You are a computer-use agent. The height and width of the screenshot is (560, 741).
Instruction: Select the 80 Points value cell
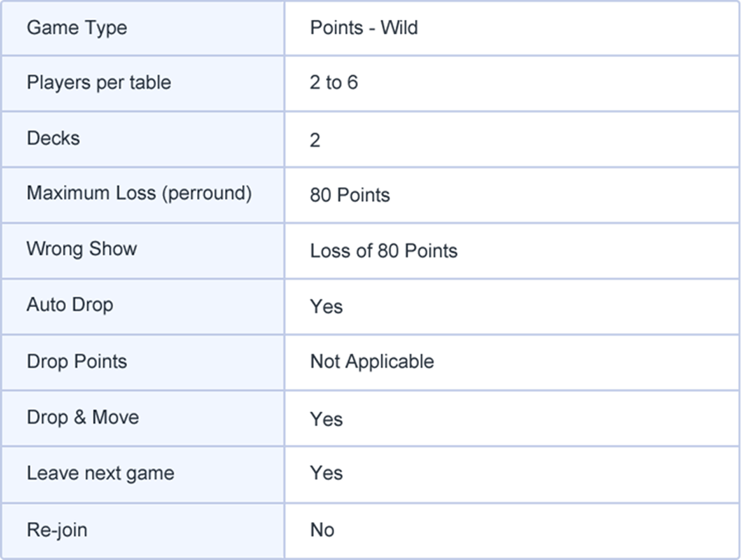(350, 195)
